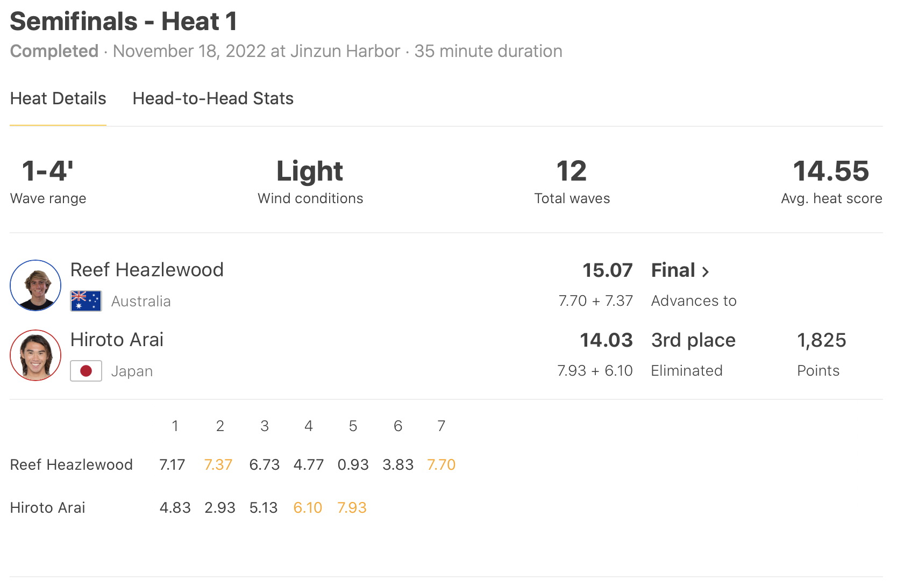Click Heazlewood's highlighted 7.70 wave score
897x588 pixels.
[441, 465]
